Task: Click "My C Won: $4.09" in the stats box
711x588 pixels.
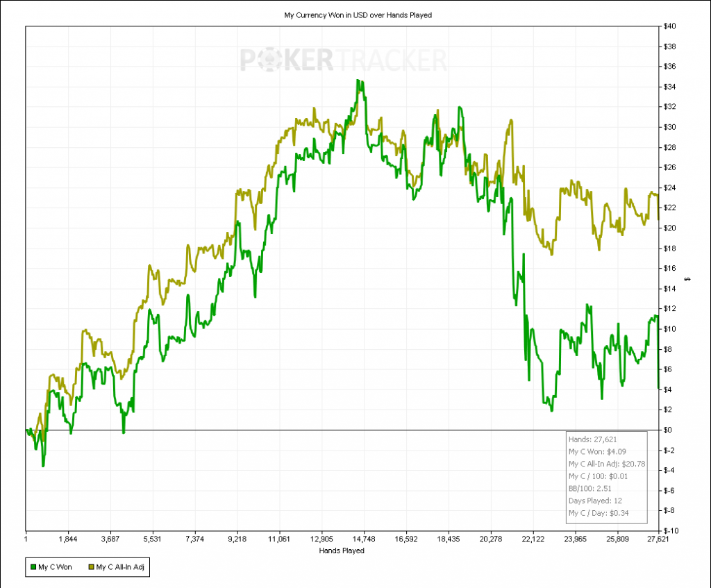Action: 597,451
